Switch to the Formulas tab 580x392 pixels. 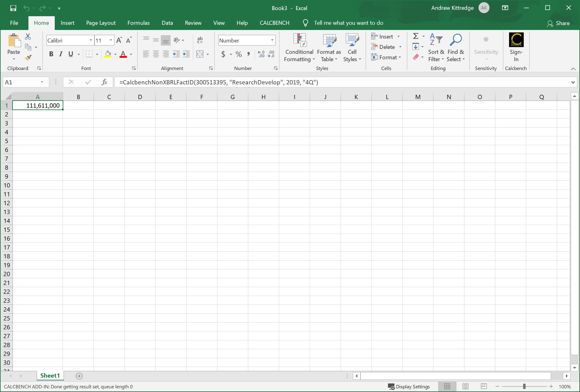tap(139, 23)
